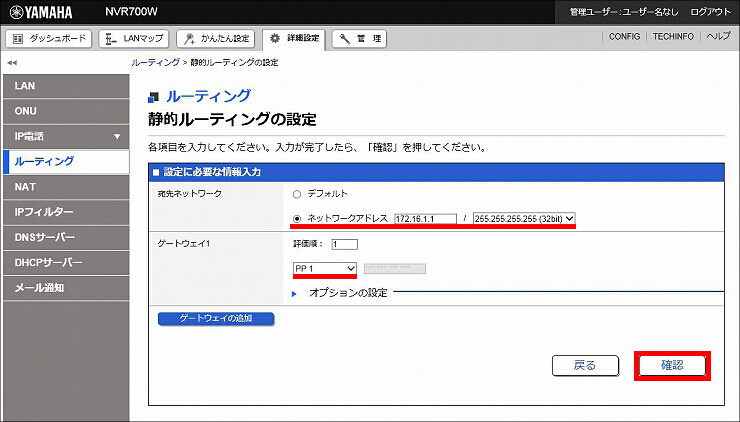Select ONU in the sidebar
The width and height of the screenshot is (740, 422).
(66, 111)
